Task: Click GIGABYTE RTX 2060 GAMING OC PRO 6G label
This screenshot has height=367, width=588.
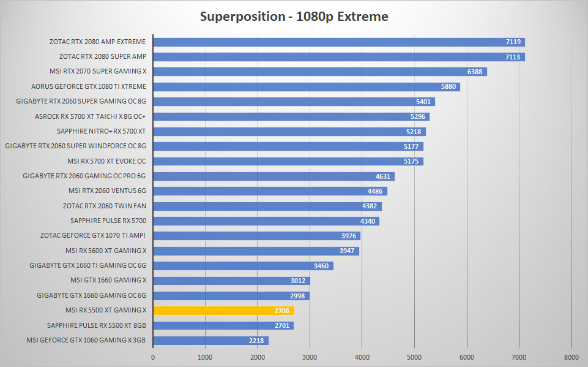Action: pyautogui.click(x=84, y=176)
